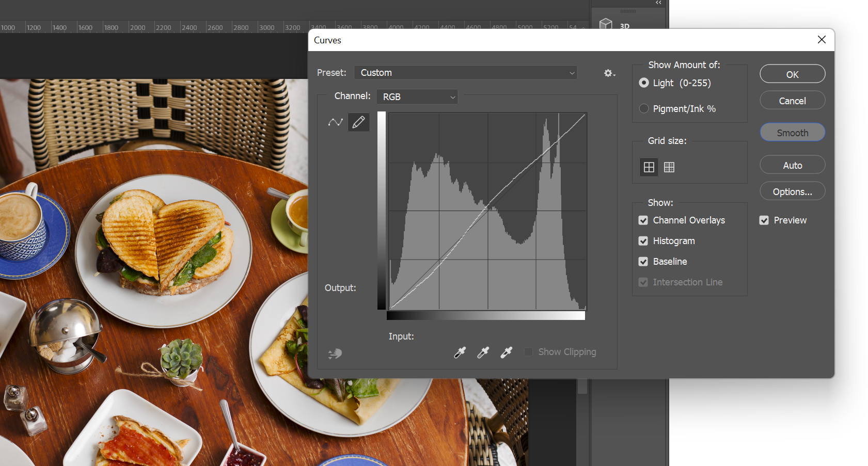Uncheck the Histogram checkbox

point(643,241)
